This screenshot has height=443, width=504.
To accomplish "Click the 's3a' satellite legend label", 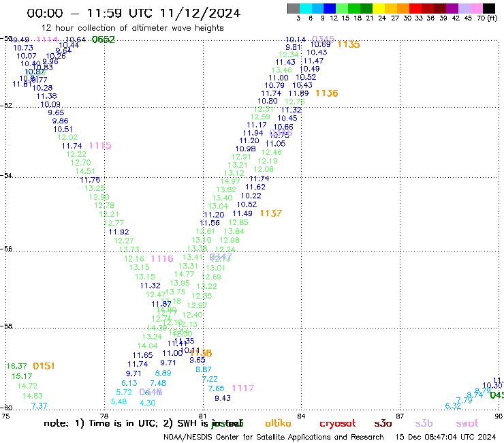I will (383, 424).
